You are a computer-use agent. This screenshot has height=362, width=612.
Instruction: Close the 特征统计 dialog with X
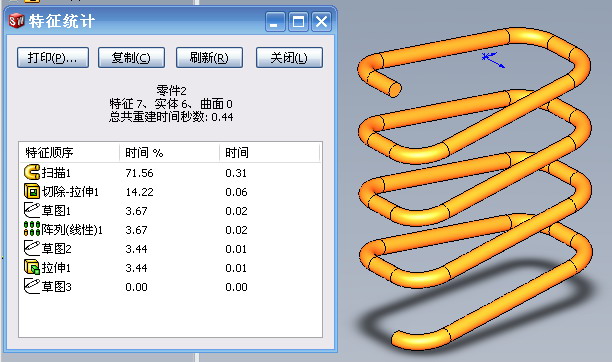click(x=321, y=21)
